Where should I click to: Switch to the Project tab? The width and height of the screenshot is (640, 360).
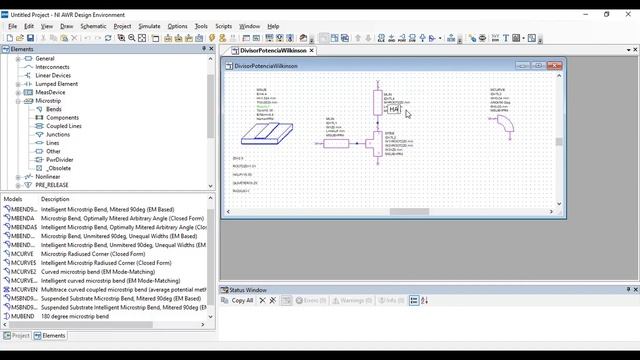coord(17,336)
